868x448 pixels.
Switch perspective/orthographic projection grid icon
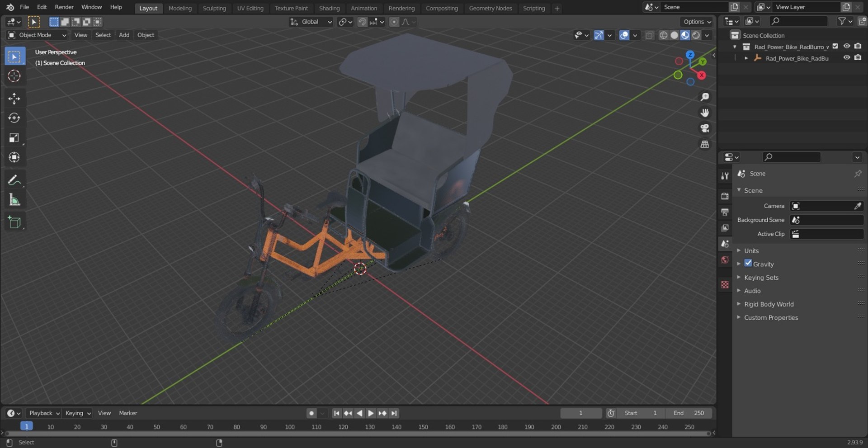point(704,144)
